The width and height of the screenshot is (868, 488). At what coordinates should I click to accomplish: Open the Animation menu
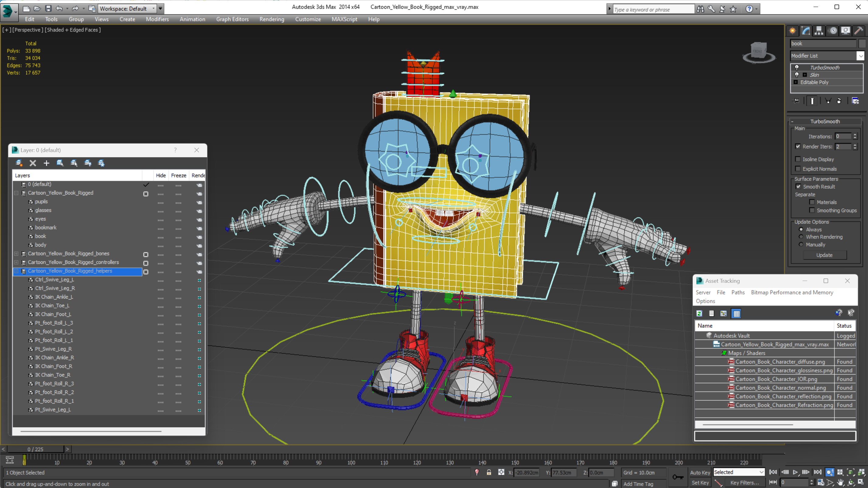pos(192,19)
